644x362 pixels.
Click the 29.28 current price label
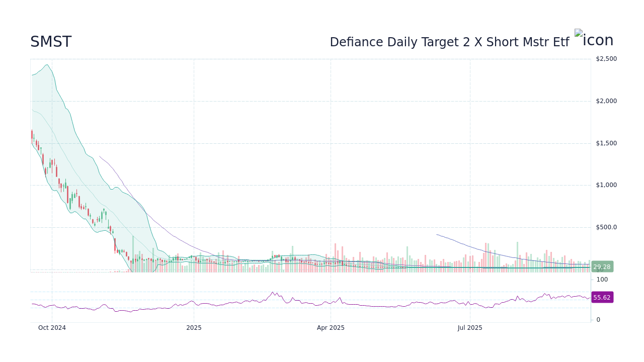click(x=602, y=267)
